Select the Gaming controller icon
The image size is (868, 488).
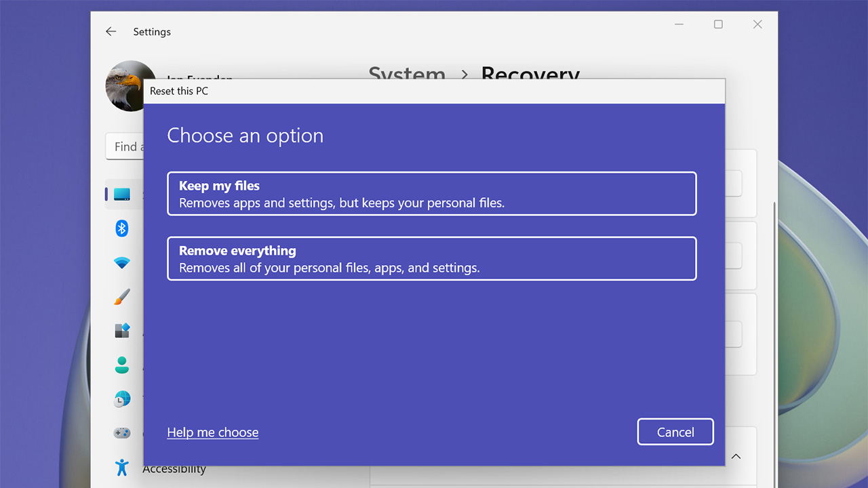coord(123,432)
